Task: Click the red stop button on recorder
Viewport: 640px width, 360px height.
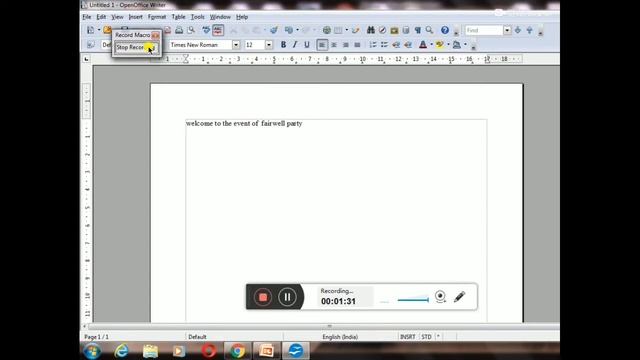Action: (262, 297)
